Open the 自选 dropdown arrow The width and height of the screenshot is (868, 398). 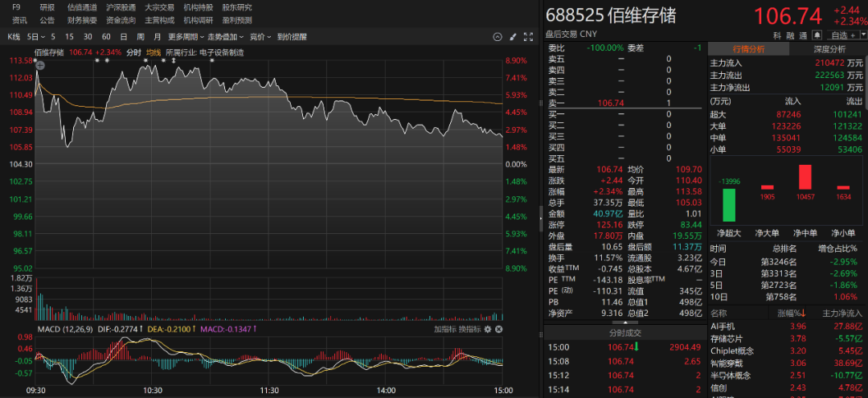pyautogui.click(x=862, y=35)
